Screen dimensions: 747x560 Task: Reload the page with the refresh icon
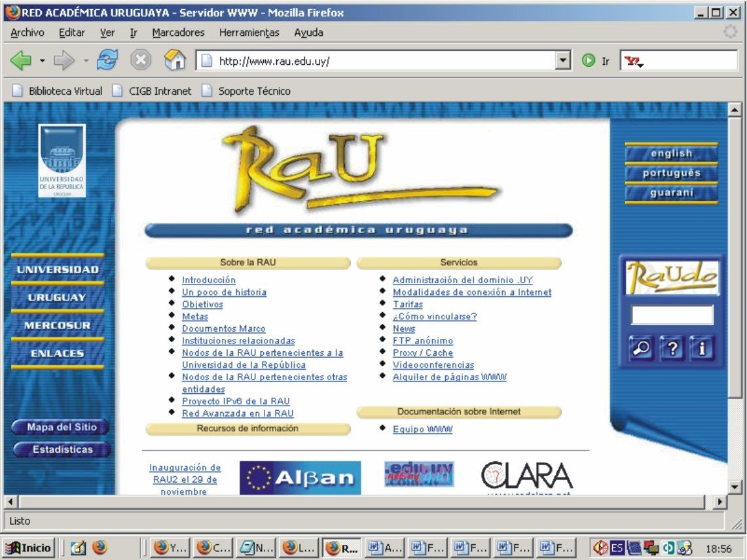(x=107, y=60)
